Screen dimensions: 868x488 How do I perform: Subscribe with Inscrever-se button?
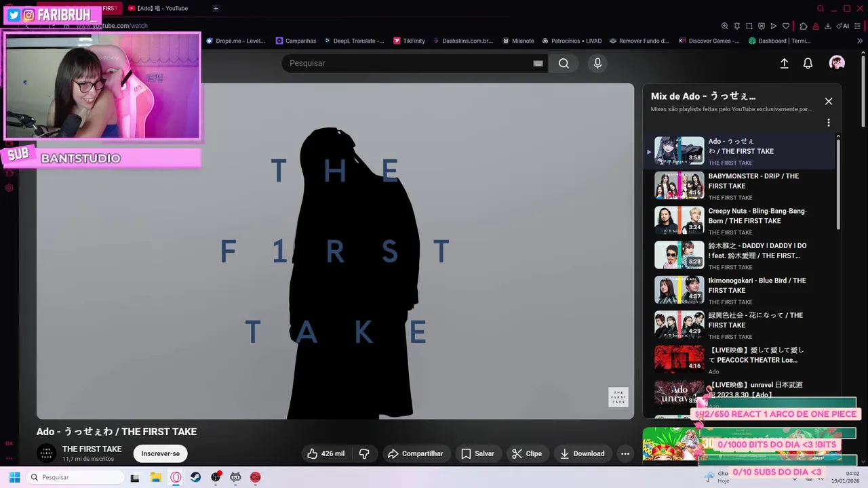[x=161, y=453]
